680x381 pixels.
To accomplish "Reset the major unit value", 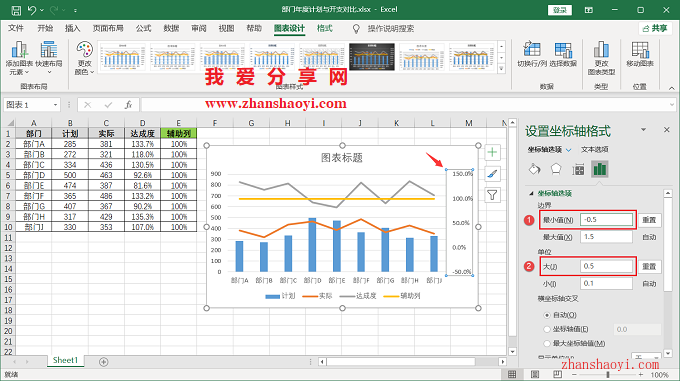I will click(649, 266).
